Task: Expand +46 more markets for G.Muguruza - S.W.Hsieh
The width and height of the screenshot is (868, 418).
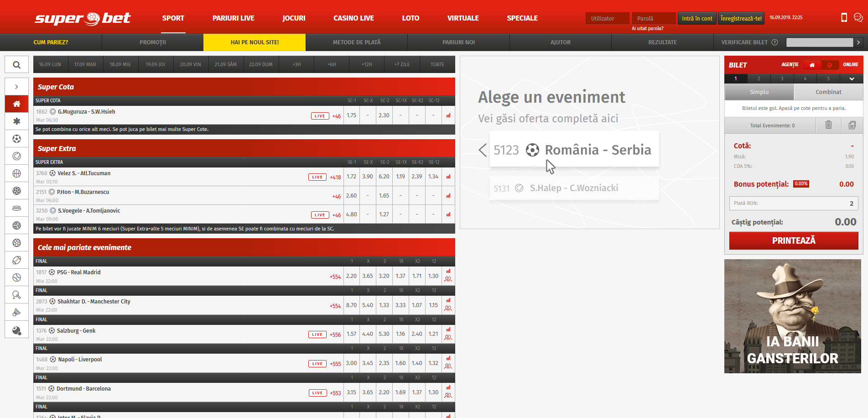Action: click(337, 116)
